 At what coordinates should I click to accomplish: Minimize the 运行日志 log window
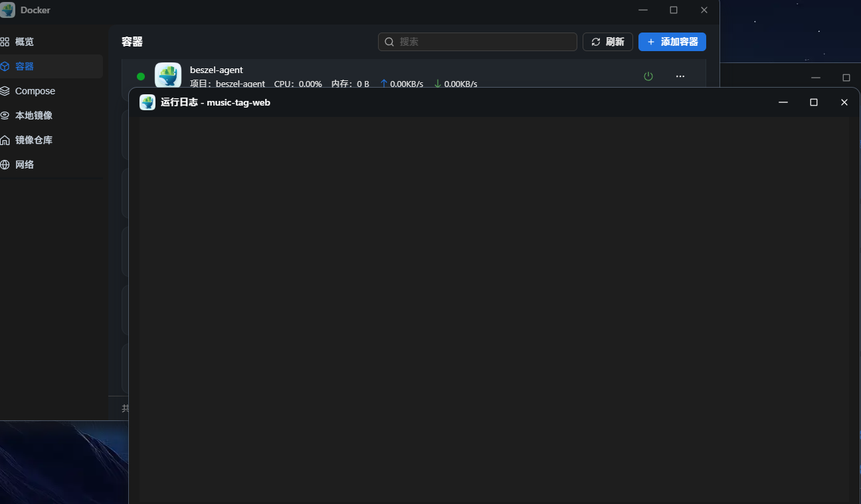tap(783, 102)
